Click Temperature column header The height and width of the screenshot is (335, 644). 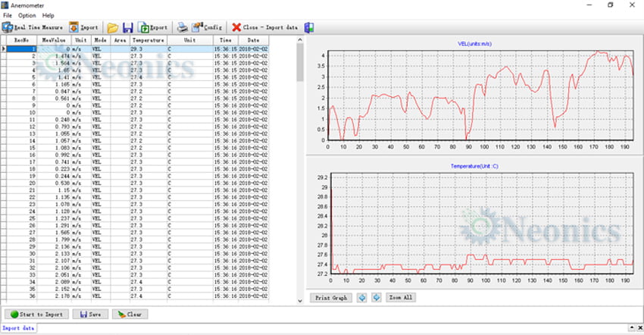148,40
